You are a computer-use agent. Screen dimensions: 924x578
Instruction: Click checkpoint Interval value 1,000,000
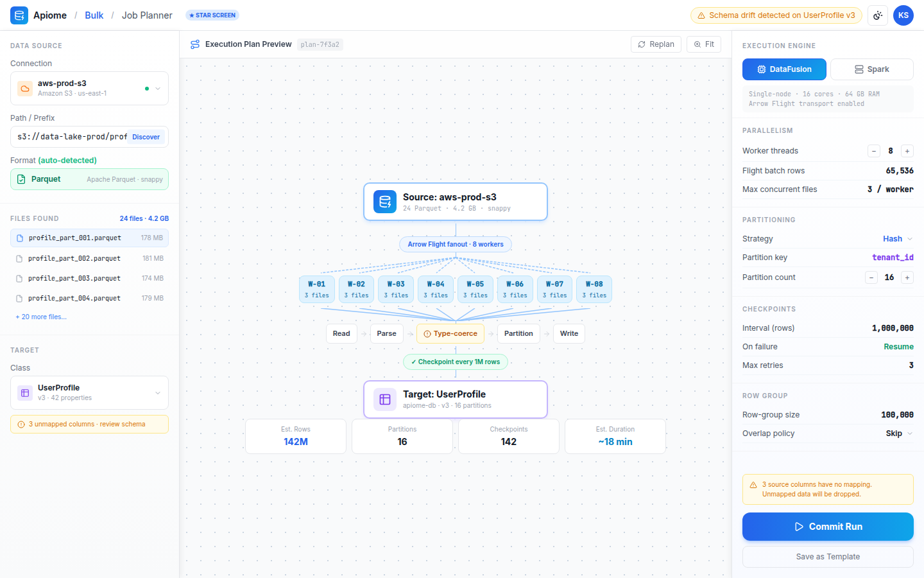coord(893,328)
